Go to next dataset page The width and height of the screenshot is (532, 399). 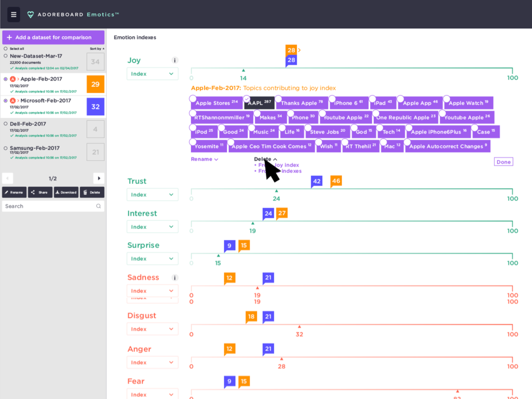pos(99,178)
